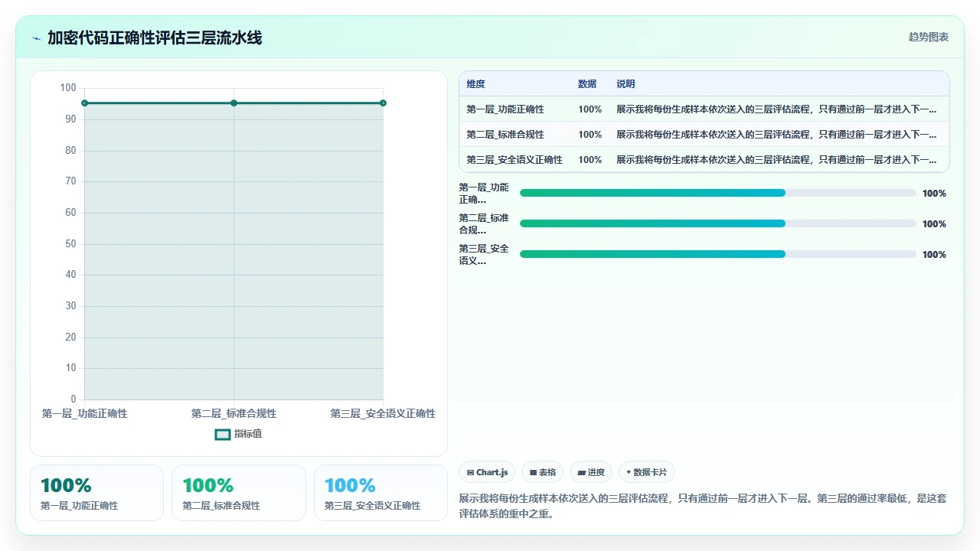The image size is (980, 551).
Task: Click the 进度 tag chip
Action: click(x=591, y=472)
